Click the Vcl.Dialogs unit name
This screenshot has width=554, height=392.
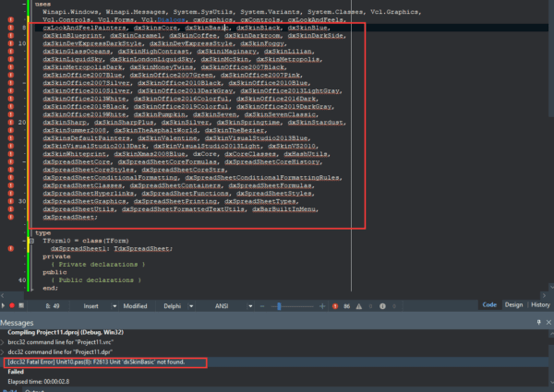tap(163, 19)
